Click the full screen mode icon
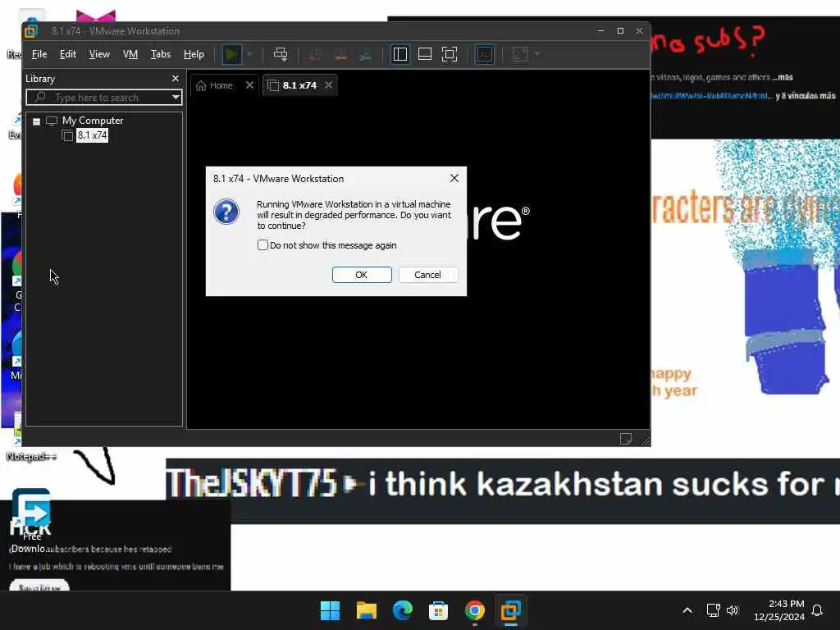The height and width of the screenshot is (630, 840). (450, 54)
